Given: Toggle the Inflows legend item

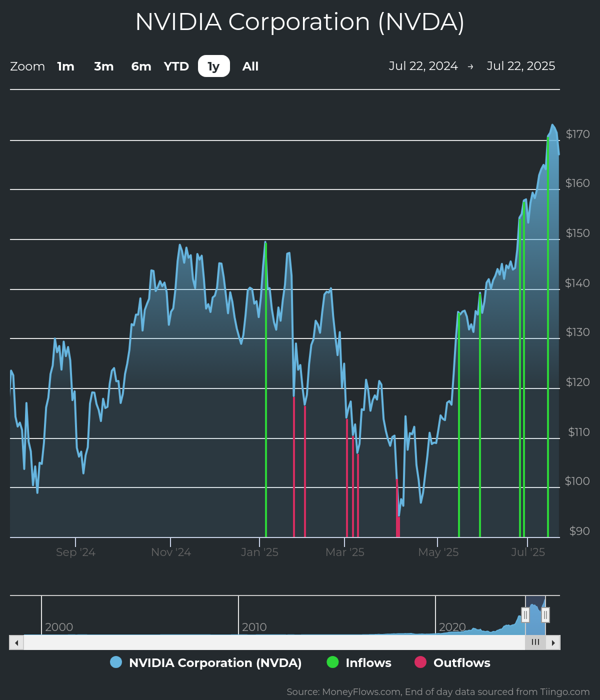Looking at the screenshot, I should click(359, 662).
